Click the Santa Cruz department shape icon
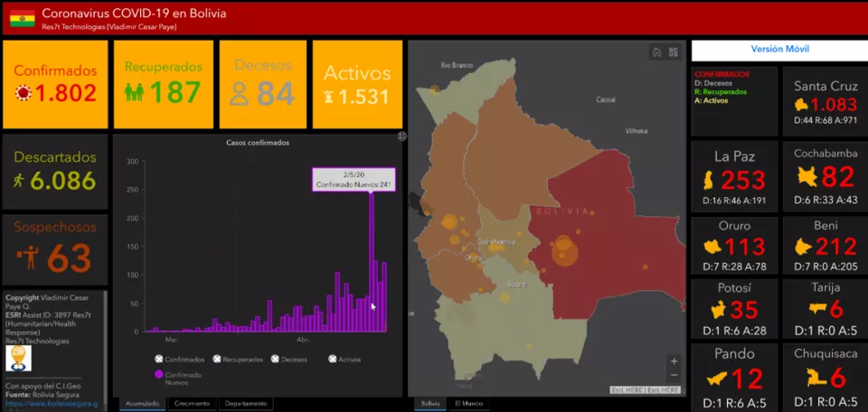 coord(802,105)
